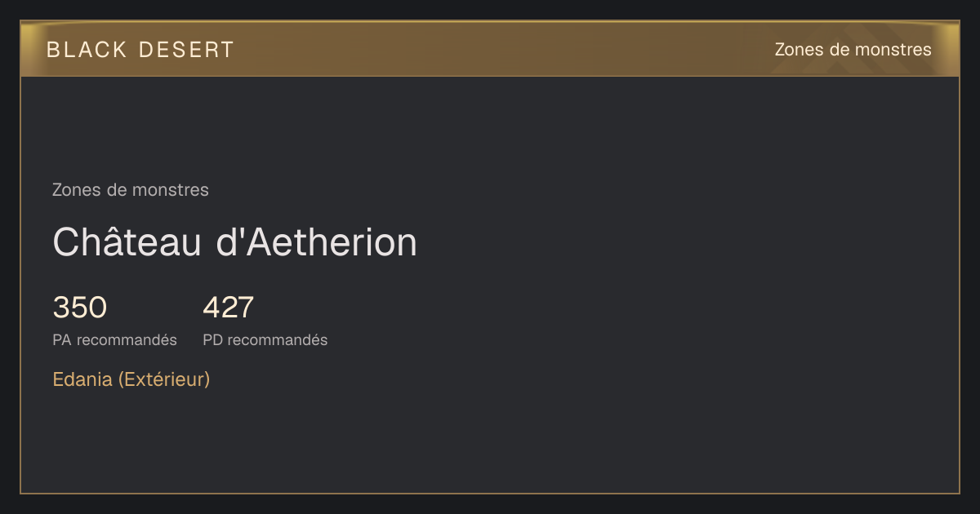Screen dimensions: 980x514
Task: Open Zones de monstres in the header
Action: coord(853,50)
